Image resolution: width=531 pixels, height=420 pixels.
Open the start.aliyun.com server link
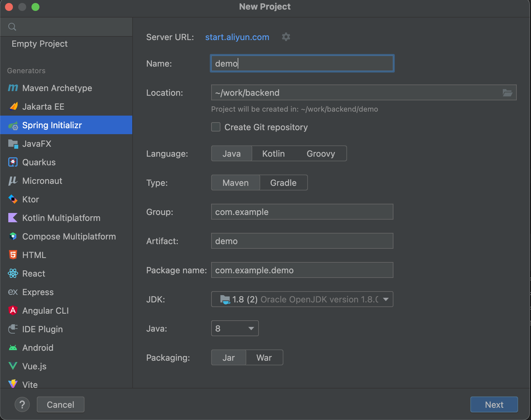[237, 37]
